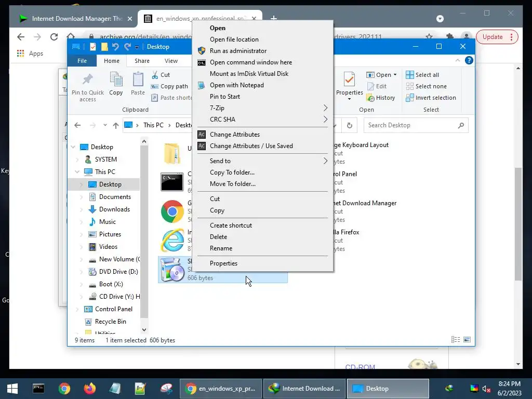Click the Cut scissors in ribbon
Viewport: 532px width, 399px height.
tap(155, 75)
